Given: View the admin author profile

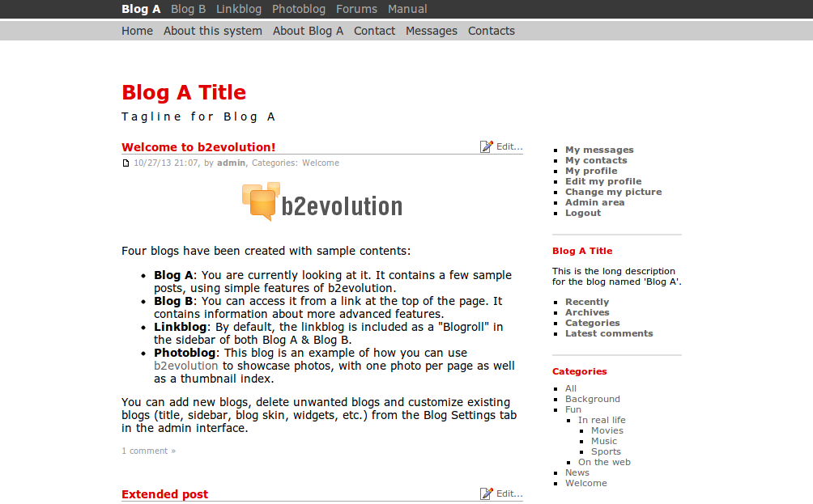Looking at the screenshot, I should 231,163.
